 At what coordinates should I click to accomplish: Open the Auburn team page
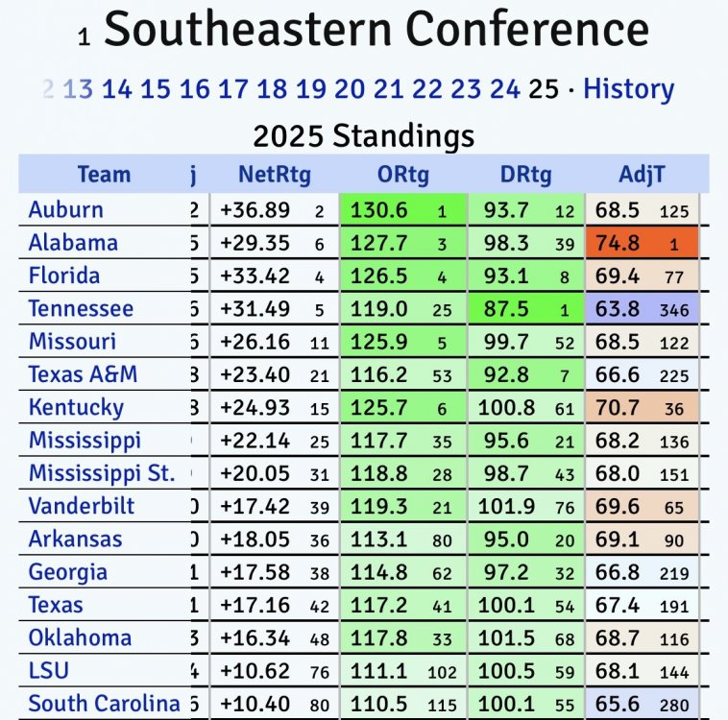click(65, 210)
